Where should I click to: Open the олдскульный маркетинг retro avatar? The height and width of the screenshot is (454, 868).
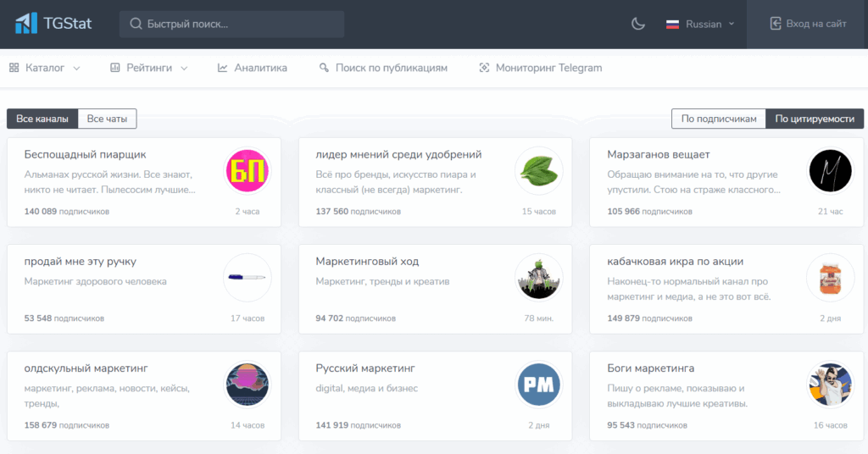tap(248, 385)
